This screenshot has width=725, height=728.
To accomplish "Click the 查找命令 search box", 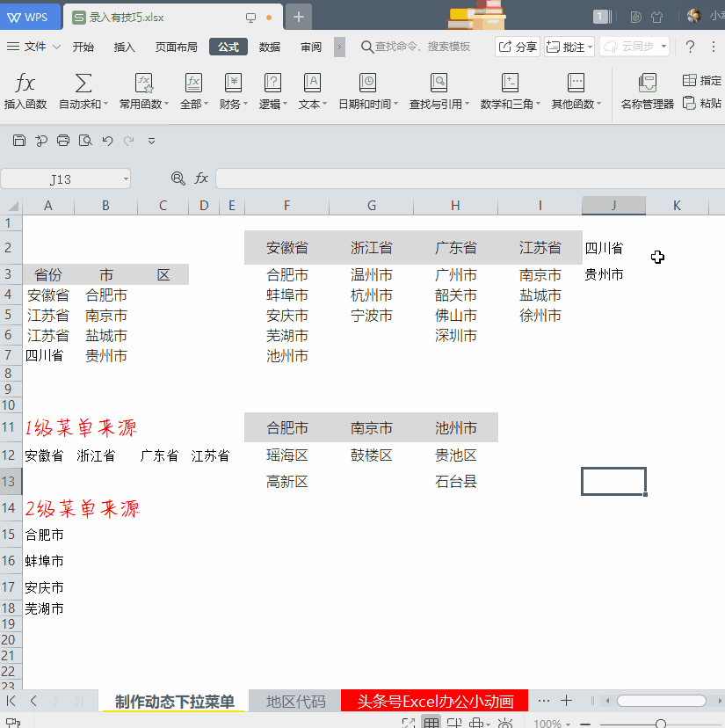I will [416, 47].
